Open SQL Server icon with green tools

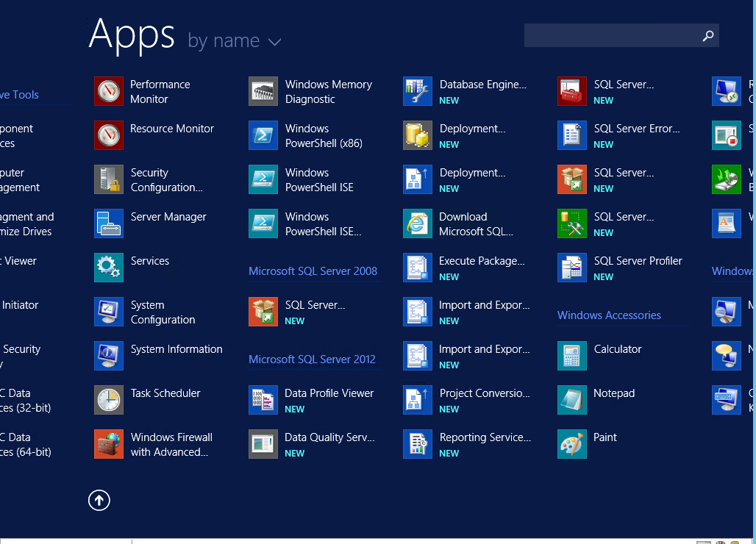(572, 223)
